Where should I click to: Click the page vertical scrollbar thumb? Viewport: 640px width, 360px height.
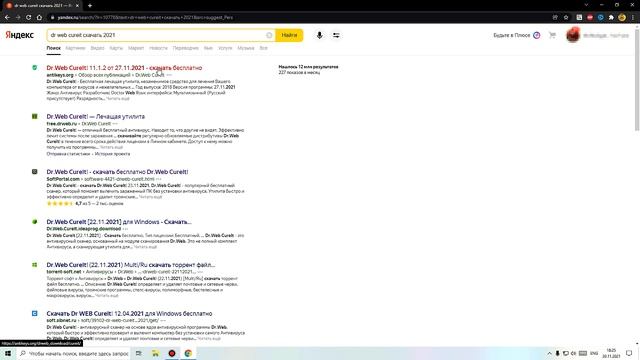click(637, 80)
